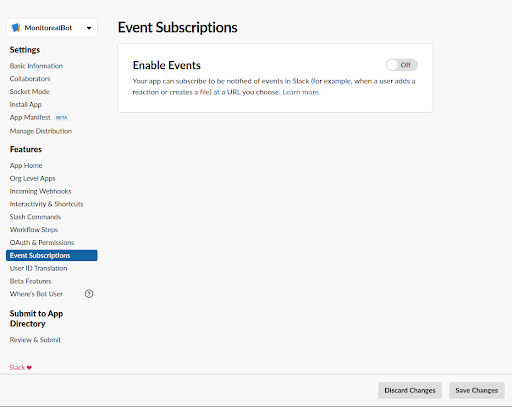Click the Features section header

click(26, 149)
